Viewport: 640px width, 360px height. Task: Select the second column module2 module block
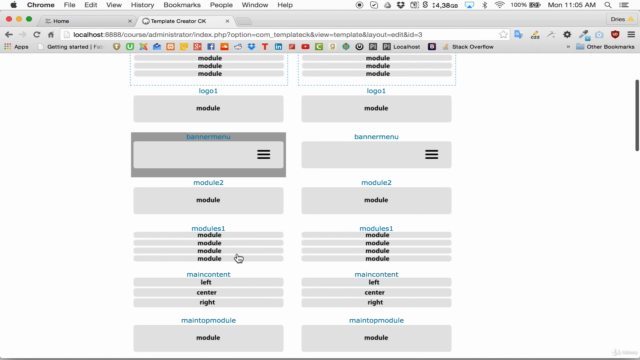pyautogui.click(x=376, y=200)
